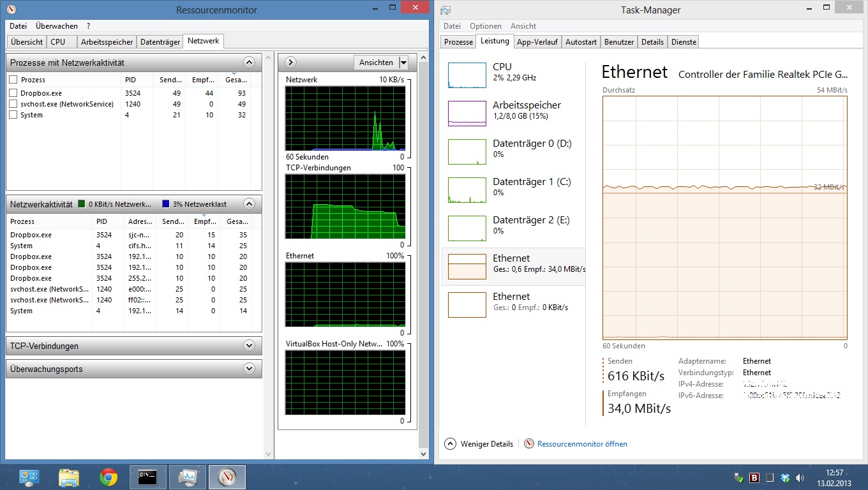The width and height of the screenshot is (868, 490).
Task: Tick the select-all checkbox beside Prozess header
Action: click(x=13, y=80)
